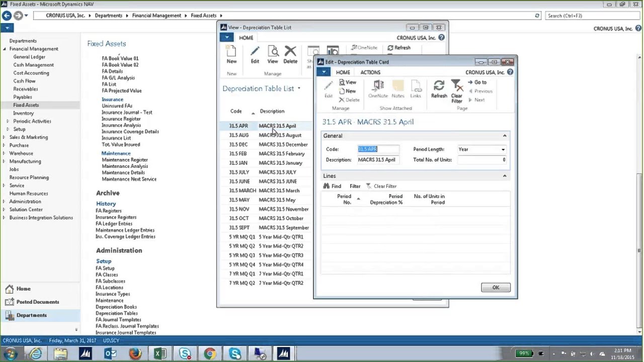Open main window application menu dropdown
The image size is (644, 362).
pos(7,28)
